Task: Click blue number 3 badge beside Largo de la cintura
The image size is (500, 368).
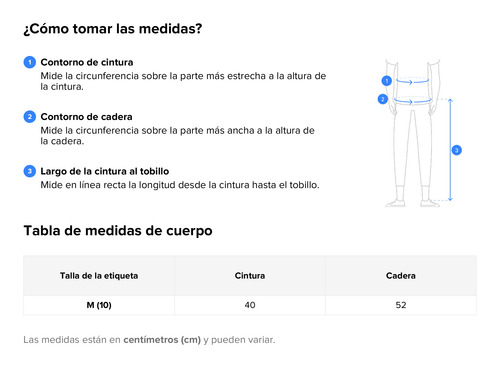Action: click(30, 171)
